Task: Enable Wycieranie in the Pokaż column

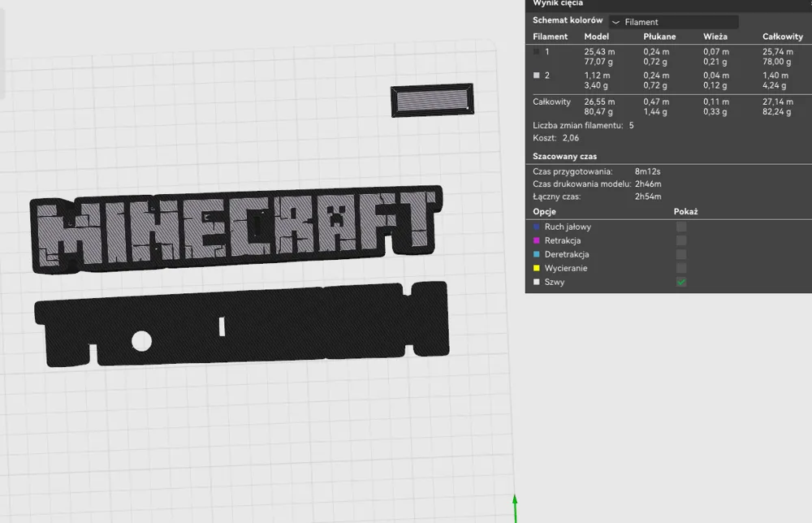Action: [680, 268]
